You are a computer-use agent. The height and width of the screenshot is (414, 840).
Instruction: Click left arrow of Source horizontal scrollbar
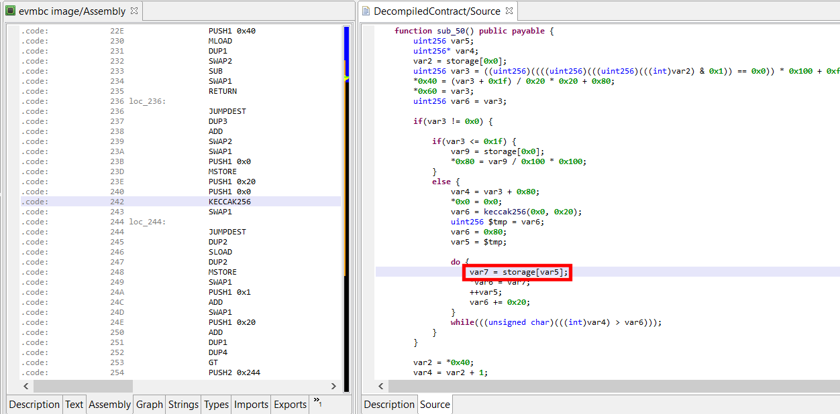380,386
